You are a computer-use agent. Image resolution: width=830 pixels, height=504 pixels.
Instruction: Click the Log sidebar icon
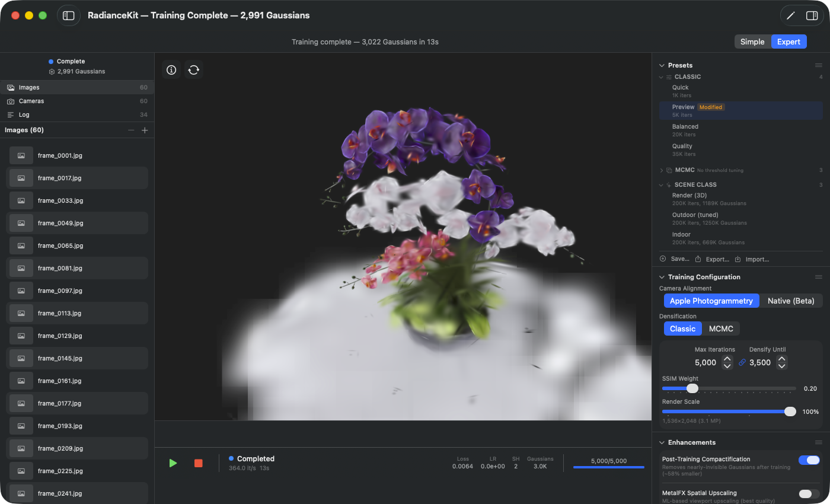(x=11, y=115)
